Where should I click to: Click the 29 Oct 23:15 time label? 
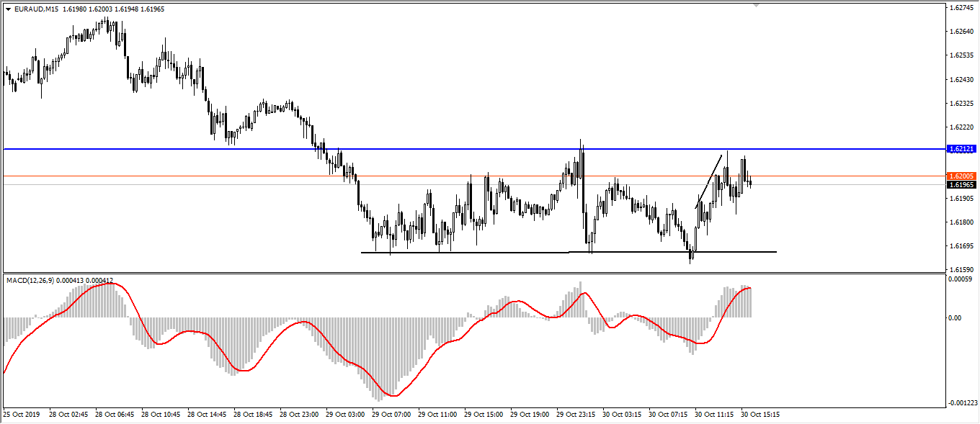tap(576, 415)
